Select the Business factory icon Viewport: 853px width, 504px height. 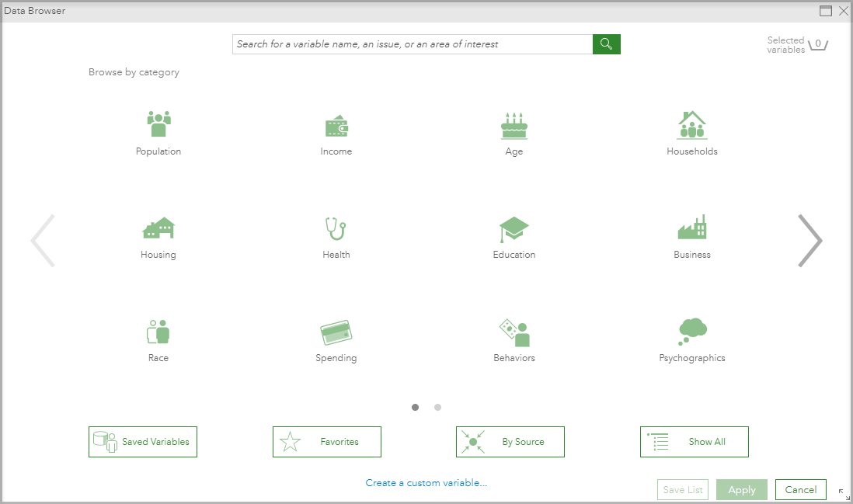[691, 235]
